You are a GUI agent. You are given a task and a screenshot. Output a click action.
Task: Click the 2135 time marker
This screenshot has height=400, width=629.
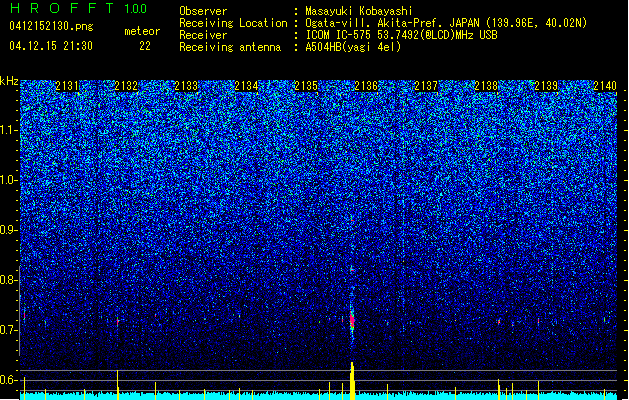[306, 86]
